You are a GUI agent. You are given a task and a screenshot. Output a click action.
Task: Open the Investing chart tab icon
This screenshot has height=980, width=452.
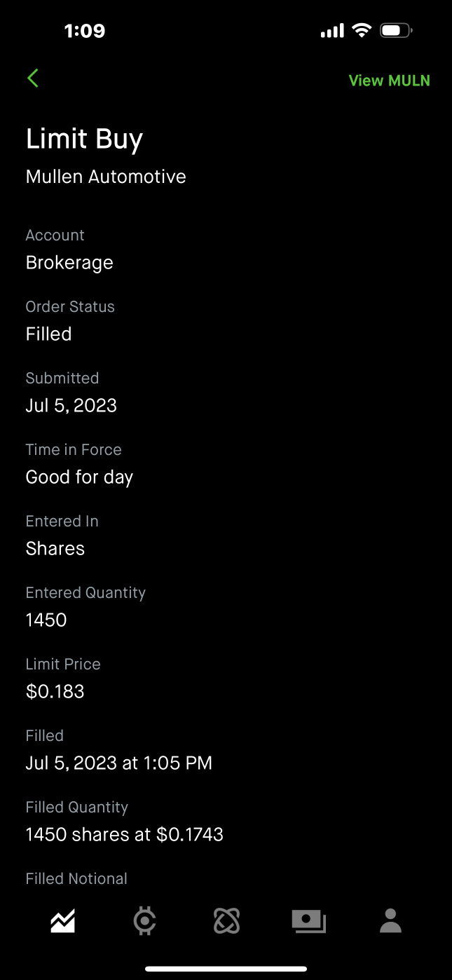point(63,921)
